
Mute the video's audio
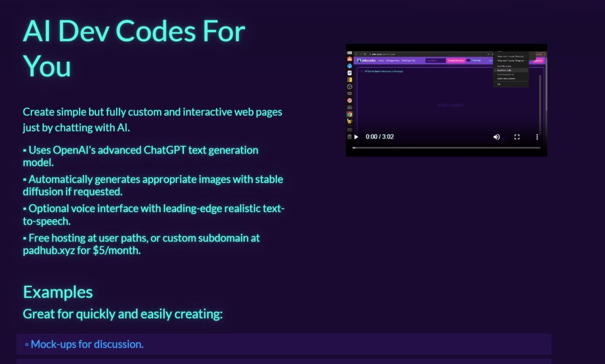(x=496, y=137)
